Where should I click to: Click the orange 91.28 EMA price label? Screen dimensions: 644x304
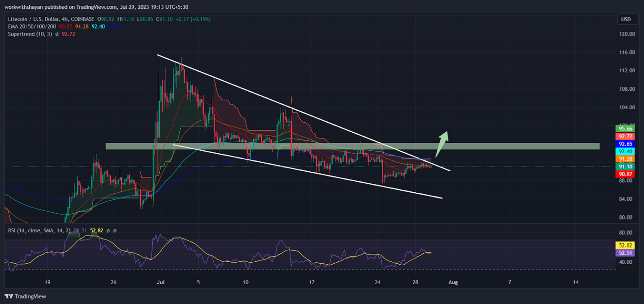coord(624,159)
